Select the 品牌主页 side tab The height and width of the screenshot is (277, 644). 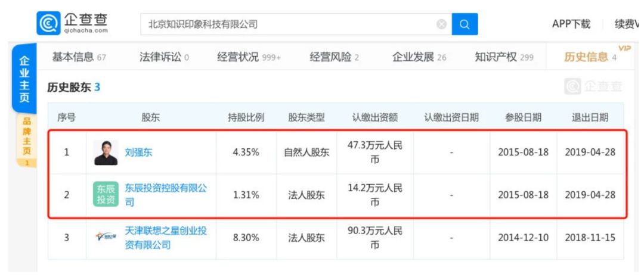tap(26, 141)
